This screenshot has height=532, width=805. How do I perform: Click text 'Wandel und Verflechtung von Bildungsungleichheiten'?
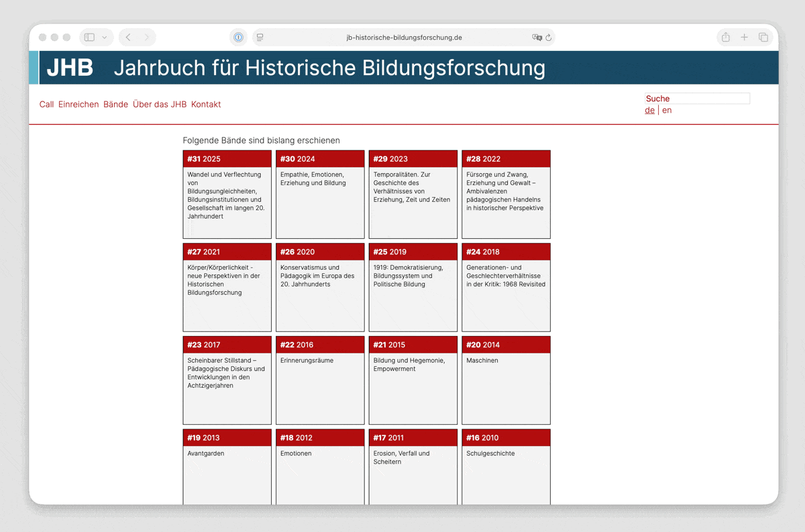tap(225, 182)
